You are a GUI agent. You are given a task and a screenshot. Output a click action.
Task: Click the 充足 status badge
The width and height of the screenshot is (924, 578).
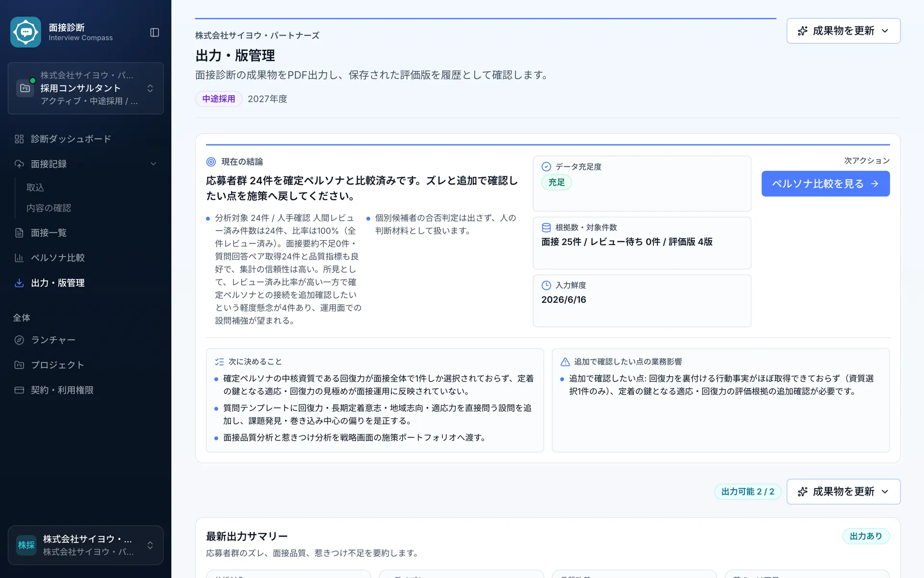(557, 183)
